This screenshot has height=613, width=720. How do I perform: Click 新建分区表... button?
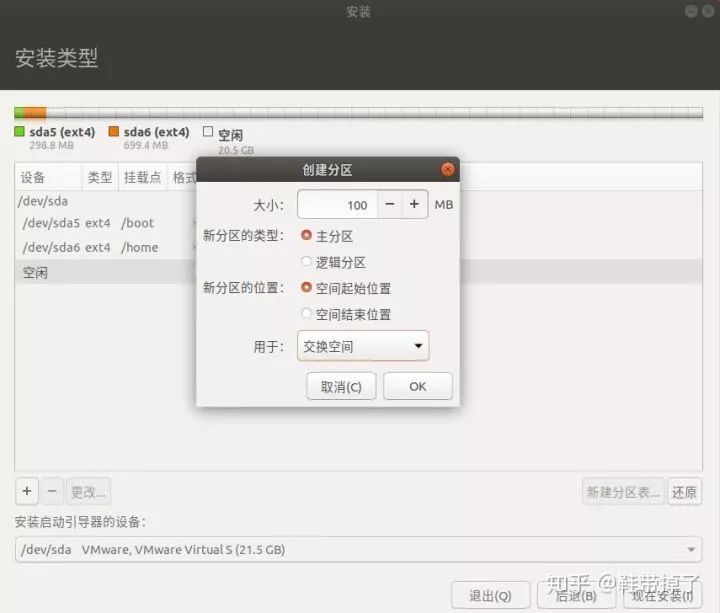[x=623, y=492]
